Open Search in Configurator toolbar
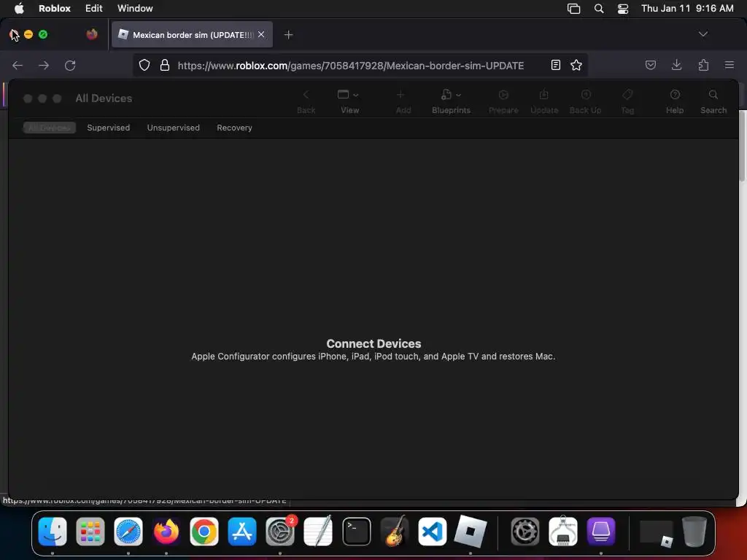Screen dimensions: 747x560 click(x=713, y=101)
